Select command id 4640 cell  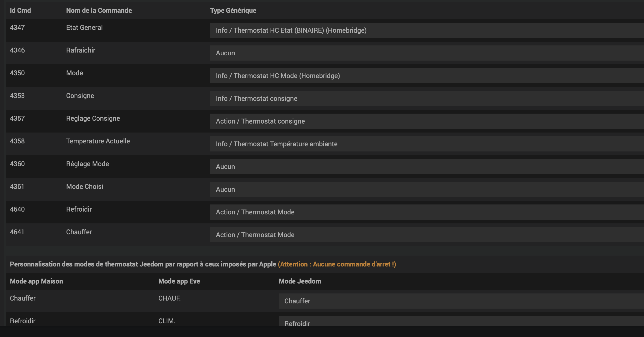[x=17, y=209]
